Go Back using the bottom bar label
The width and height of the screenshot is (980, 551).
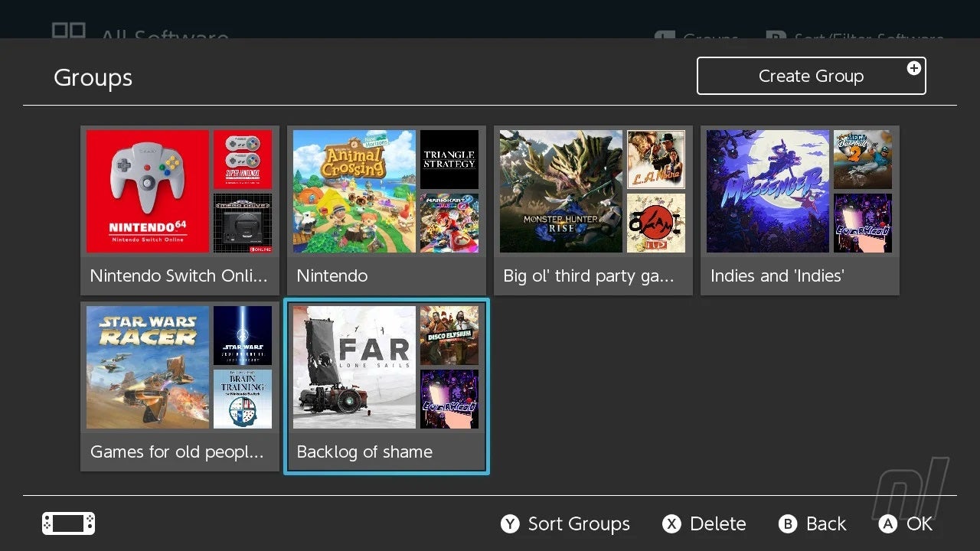pos(826,523)
